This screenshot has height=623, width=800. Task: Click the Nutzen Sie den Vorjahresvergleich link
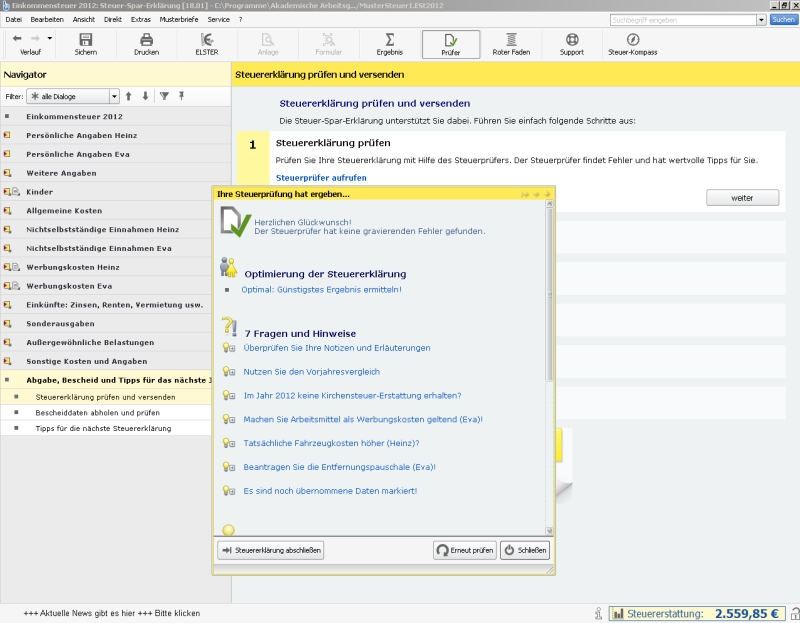coord(312,371)
